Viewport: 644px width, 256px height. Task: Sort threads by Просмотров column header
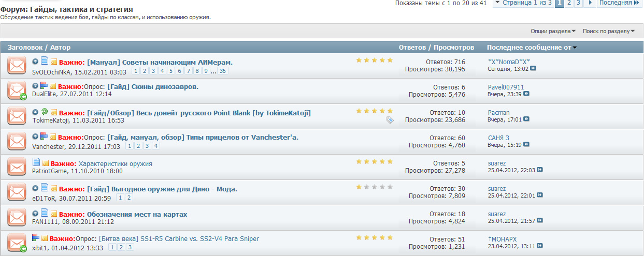click(x=454, y=48)
